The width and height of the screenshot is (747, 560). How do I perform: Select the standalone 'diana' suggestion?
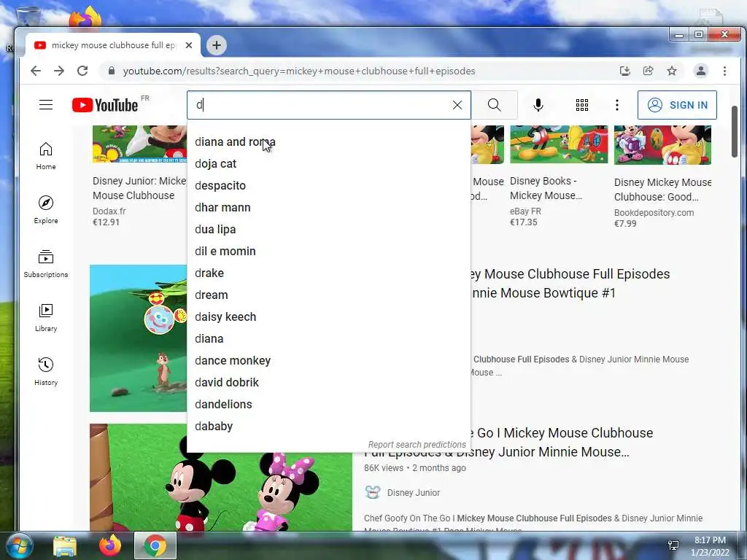[329, 339]
